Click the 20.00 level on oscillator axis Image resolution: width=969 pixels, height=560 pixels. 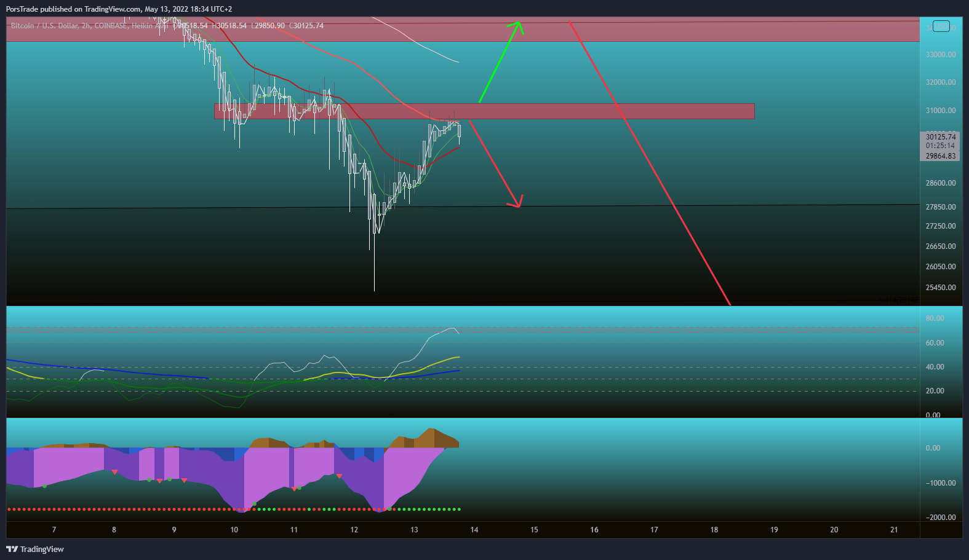[935, 391]
